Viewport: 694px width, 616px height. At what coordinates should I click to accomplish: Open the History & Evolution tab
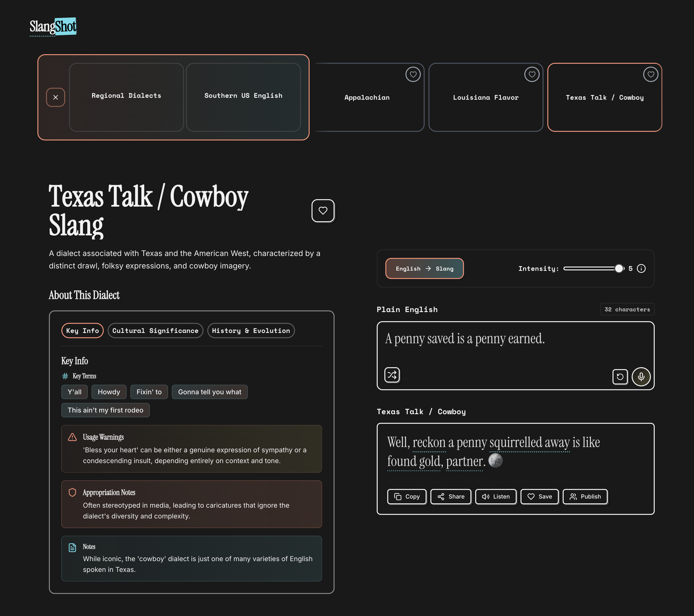251,331
